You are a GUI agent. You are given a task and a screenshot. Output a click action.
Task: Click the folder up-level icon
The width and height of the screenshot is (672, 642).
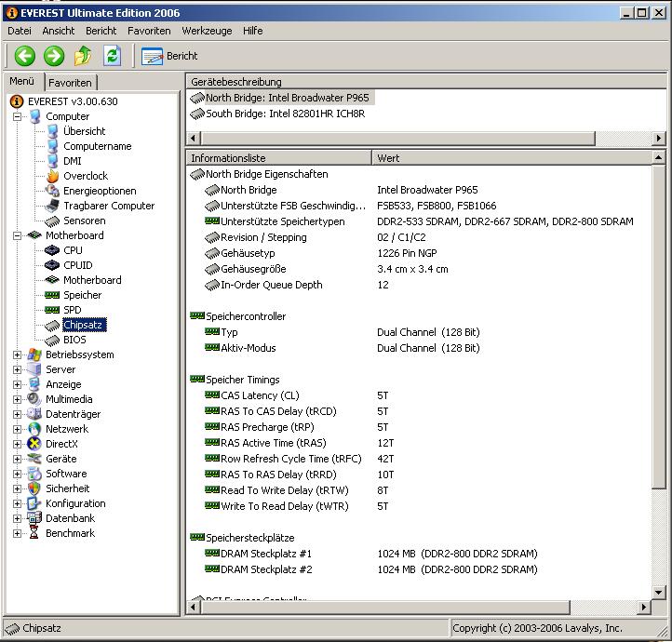(x=83, y=56)
